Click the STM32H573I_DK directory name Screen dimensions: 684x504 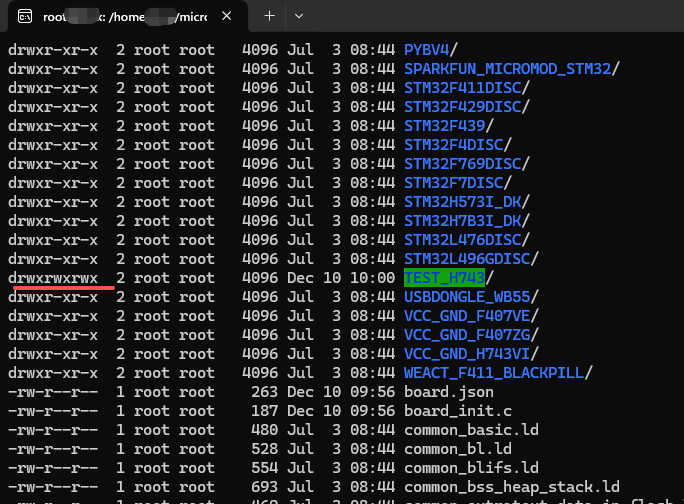coord(462,202)
